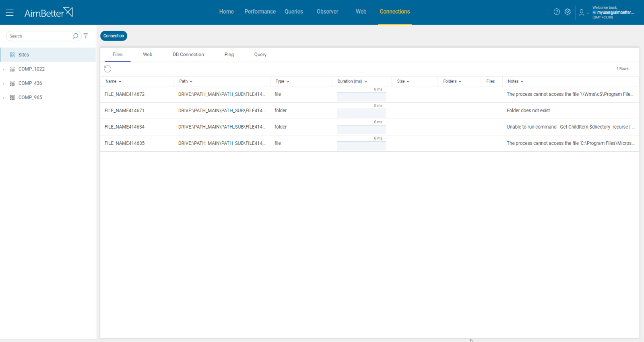Click the '4 Rows' count label

(x=622, y=69)
